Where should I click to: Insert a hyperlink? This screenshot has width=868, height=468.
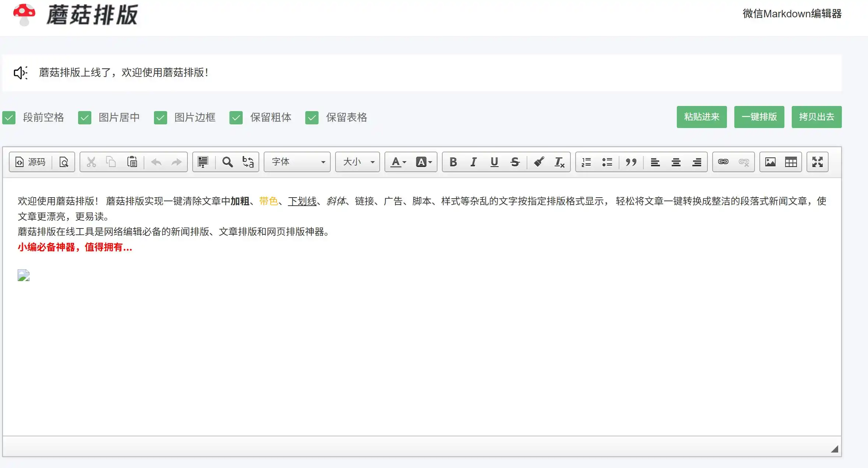click(723, 162)
